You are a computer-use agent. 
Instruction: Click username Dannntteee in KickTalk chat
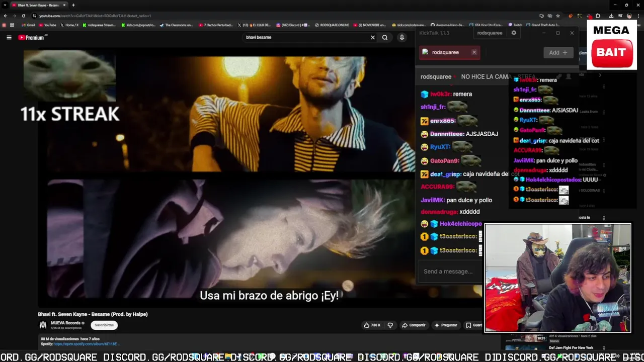tap(447, 134)
